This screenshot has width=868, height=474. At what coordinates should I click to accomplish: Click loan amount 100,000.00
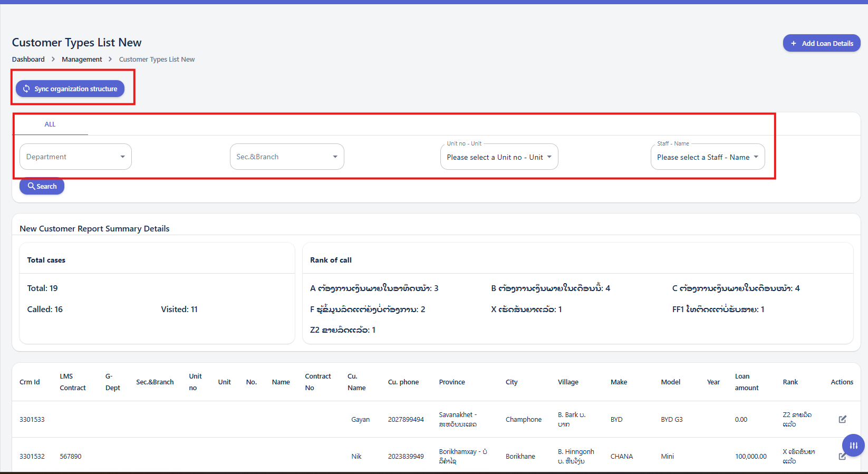751,457
